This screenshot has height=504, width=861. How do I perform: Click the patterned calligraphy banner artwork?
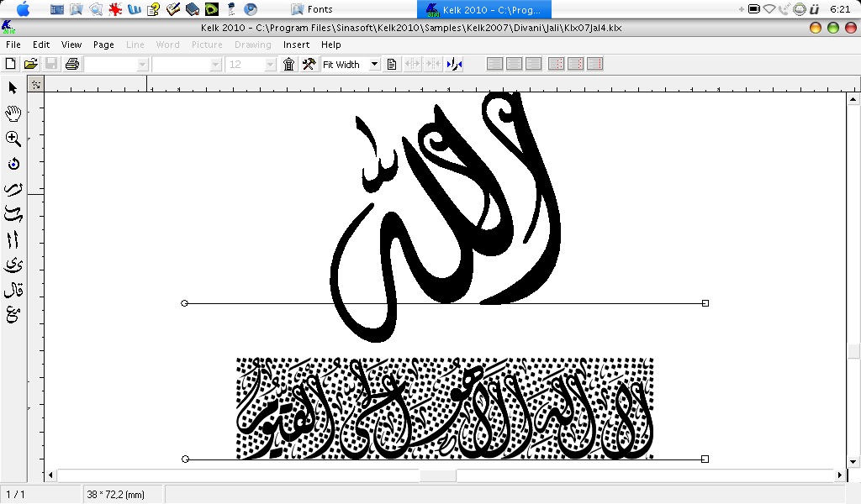click(x=445, y=408)
